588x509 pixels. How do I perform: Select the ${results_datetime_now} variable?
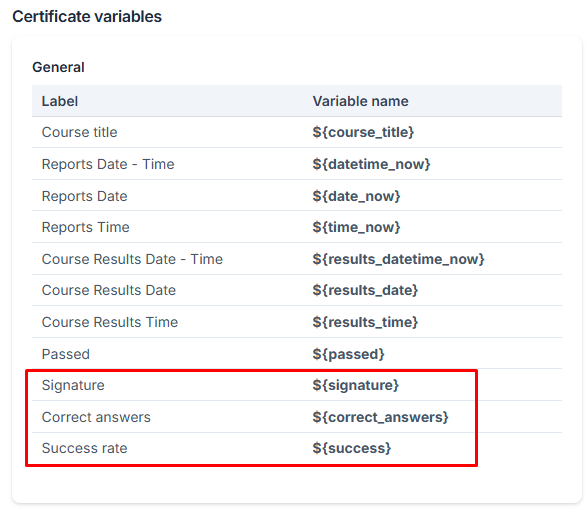398,259
